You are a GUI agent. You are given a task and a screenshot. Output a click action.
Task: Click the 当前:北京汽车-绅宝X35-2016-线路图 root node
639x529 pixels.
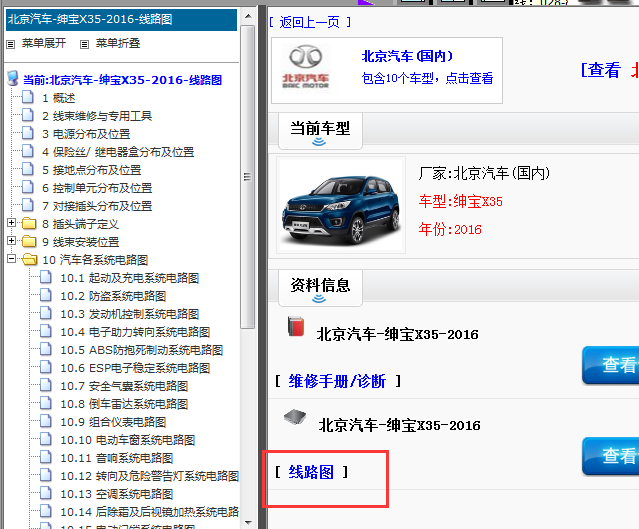(122, 80)
